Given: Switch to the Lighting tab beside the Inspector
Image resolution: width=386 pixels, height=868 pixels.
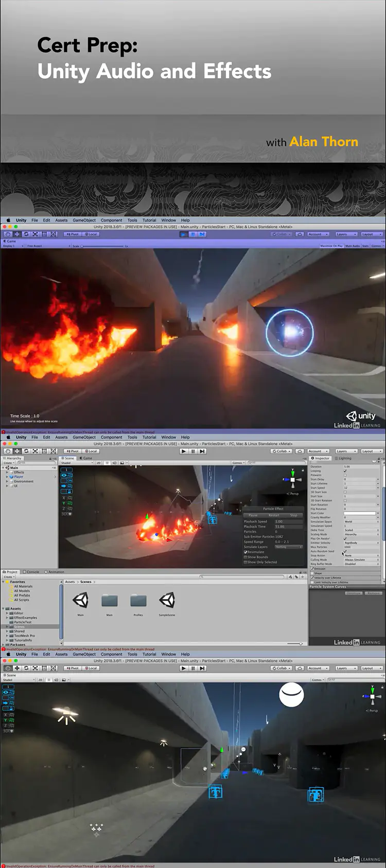Looking at the screenshot, I should pos(343,458).
